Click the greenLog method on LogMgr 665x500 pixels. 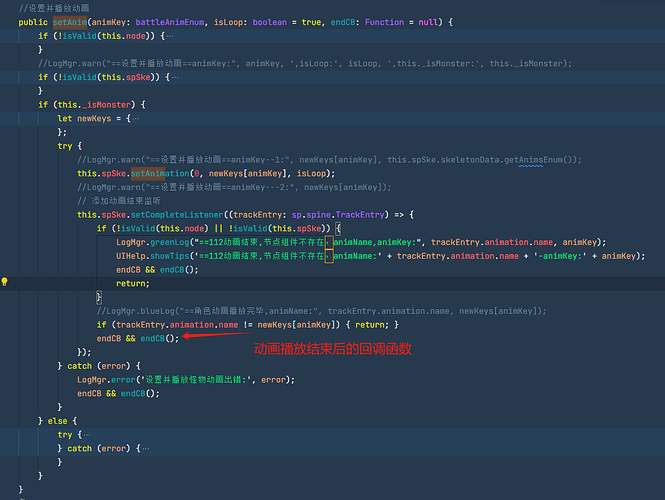(x=170, y=242)
